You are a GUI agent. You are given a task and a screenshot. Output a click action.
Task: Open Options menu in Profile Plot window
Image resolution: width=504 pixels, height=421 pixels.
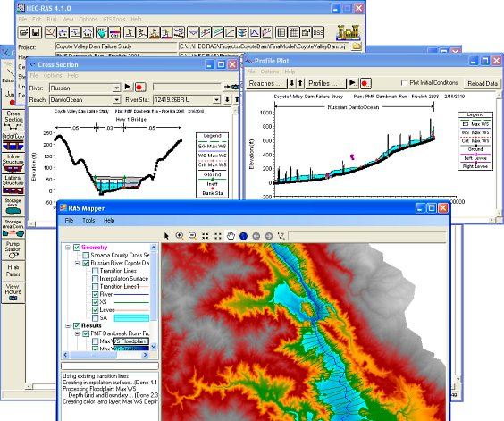tap(269, 72)
